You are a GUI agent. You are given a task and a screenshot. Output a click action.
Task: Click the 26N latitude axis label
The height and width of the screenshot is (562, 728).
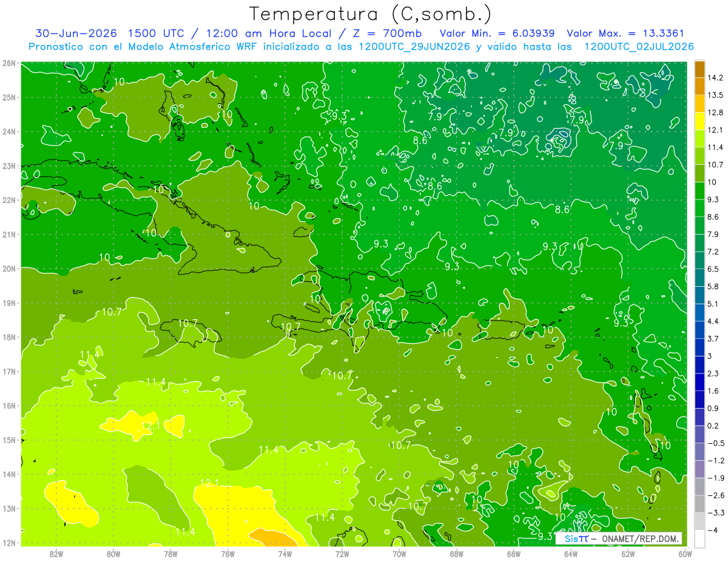pyautogui.click(x=9, y=63)
